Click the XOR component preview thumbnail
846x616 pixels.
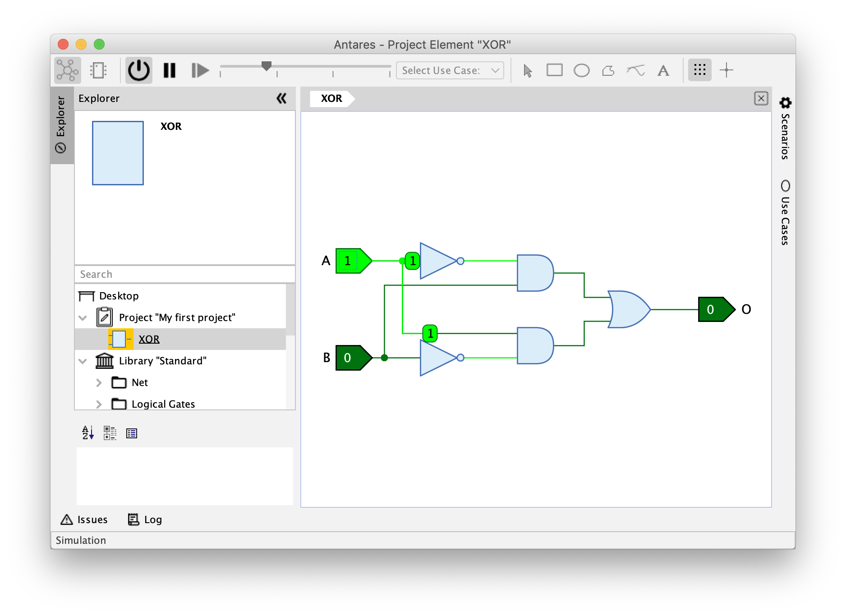(x=118, y=153)
